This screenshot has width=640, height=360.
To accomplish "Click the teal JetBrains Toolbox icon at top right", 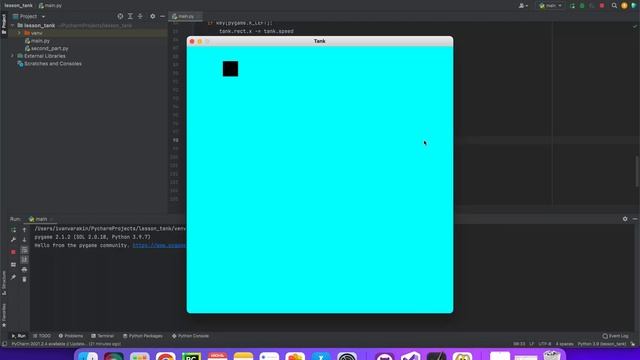I will click(633, 6).
